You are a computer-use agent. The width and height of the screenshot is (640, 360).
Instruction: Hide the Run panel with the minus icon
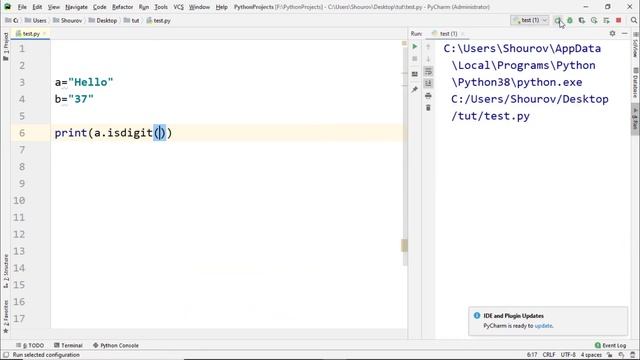[x=624, y=33]
